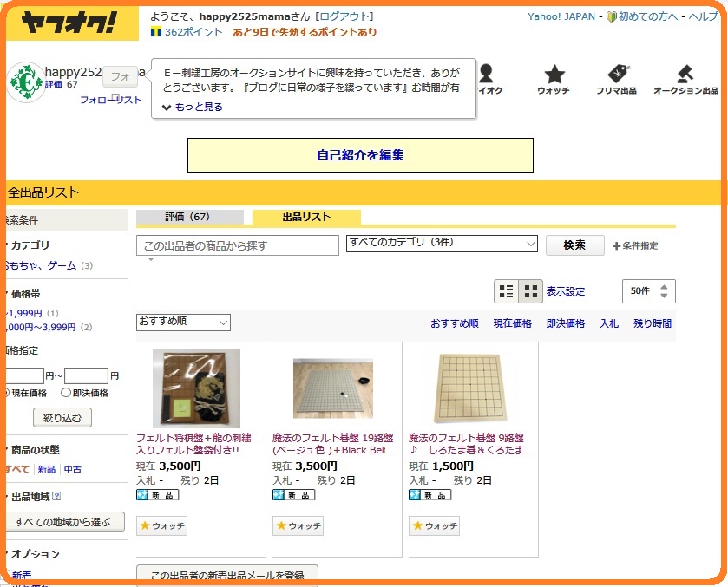The height and width of the screenshot is (587, 728).
Task: Switch to list view layout icon
Action: pos(506,291)
